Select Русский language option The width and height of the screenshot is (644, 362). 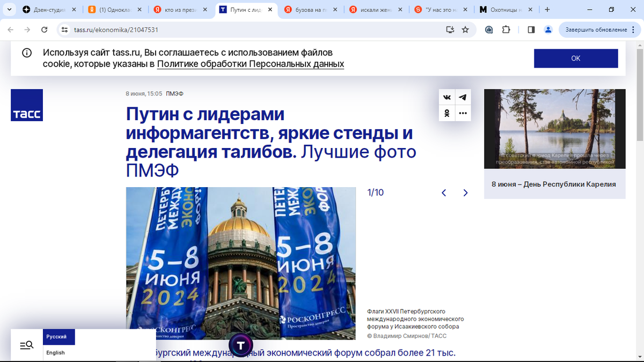click(59, 337)
